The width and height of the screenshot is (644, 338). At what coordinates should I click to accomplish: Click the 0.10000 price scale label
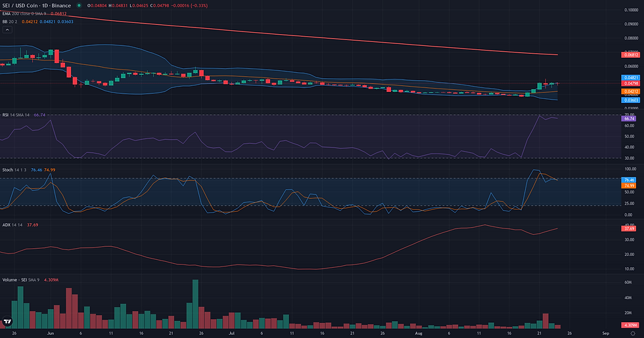631,10
